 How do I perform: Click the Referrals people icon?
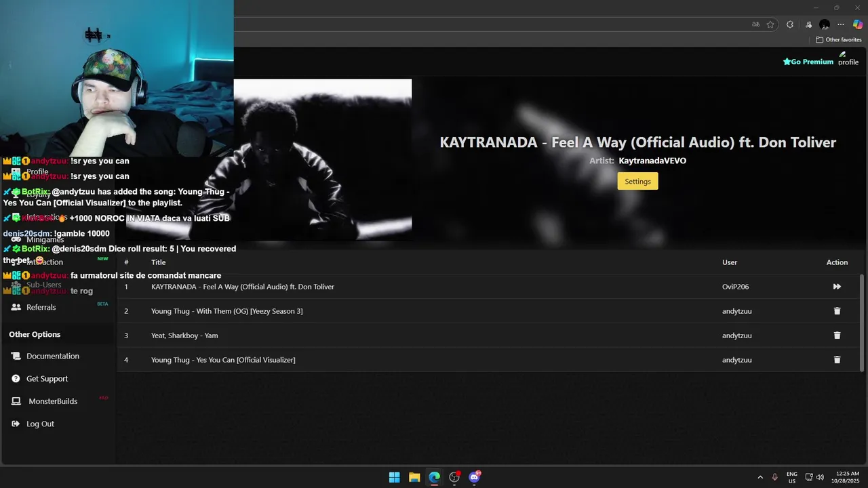click(x=16, y=307)
